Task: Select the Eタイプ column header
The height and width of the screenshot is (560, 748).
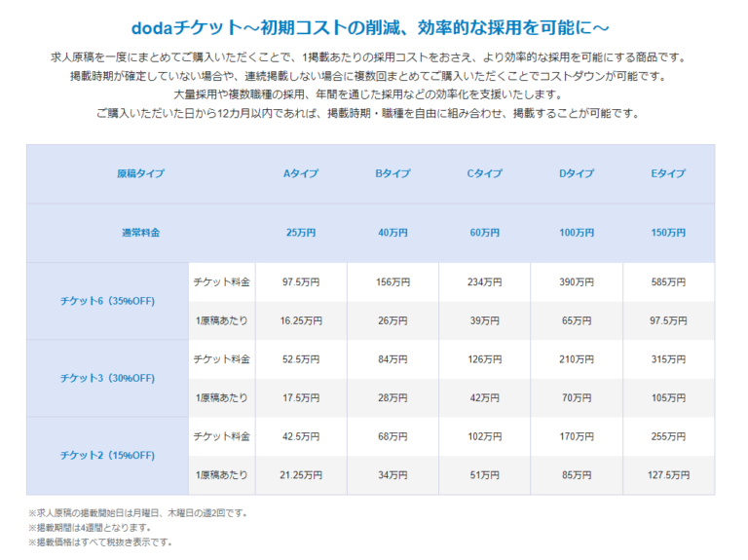Action: [668, 174]
